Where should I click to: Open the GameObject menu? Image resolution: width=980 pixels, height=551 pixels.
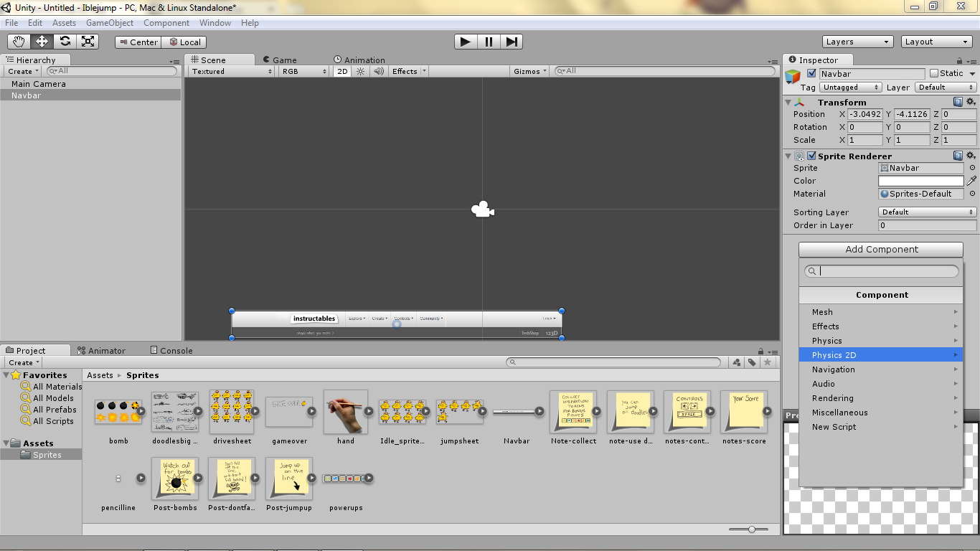[x=110, y=23]
